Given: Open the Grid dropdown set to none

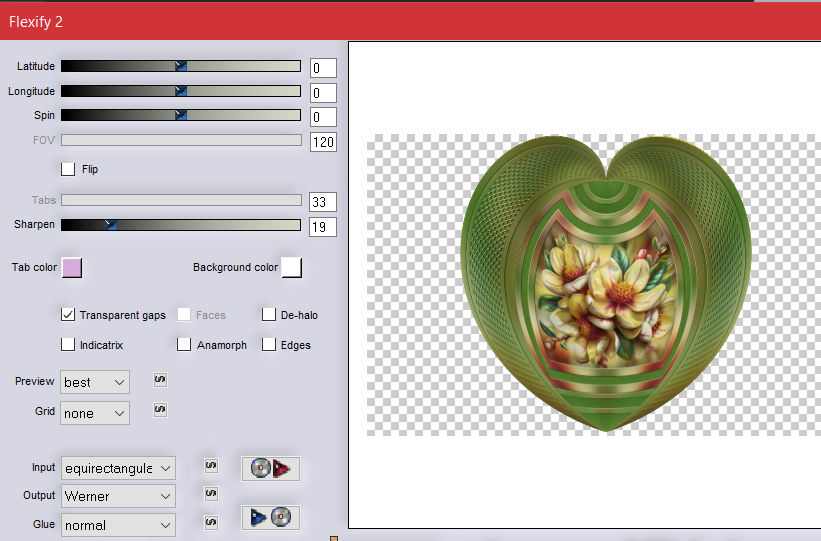Looking at the screenshot, I should pos(95,413).
